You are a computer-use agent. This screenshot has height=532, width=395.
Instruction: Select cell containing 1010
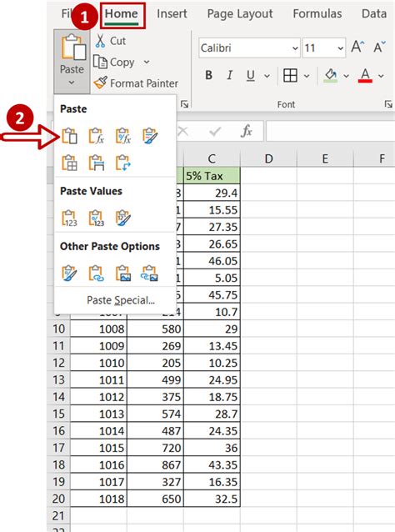click(x=98, y=363)
